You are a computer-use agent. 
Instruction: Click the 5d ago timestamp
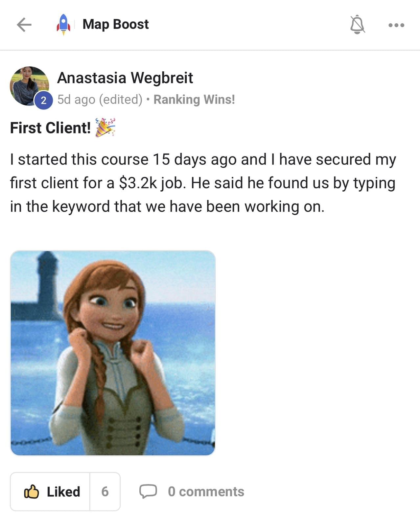click(x=76, y=100)
